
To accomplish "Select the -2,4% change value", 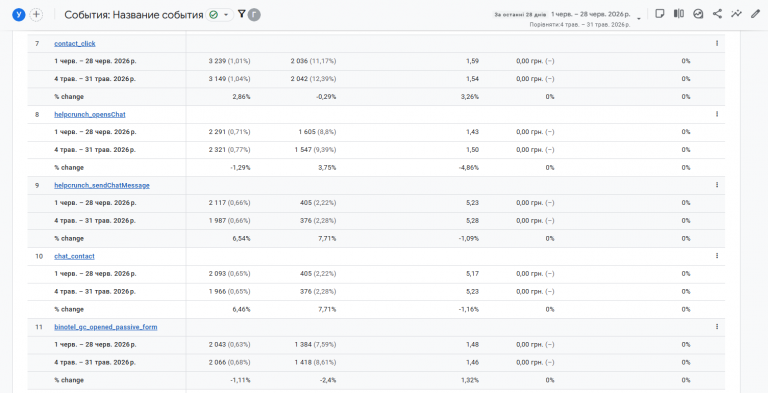I will (328, 380).
